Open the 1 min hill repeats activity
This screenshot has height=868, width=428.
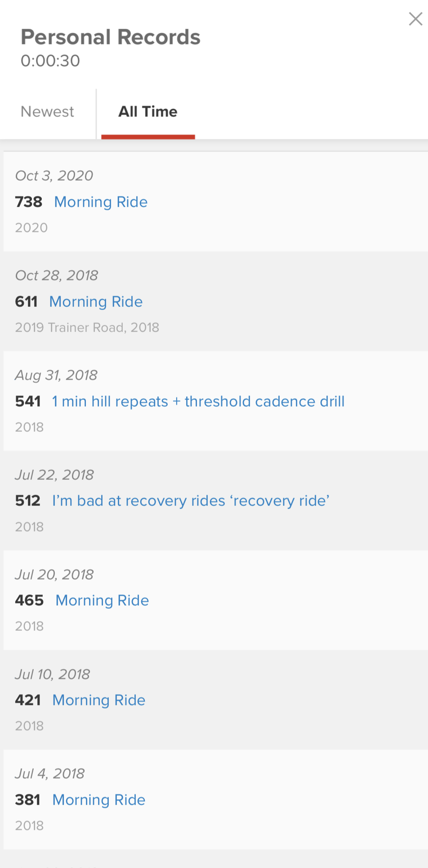coord(198,402)
